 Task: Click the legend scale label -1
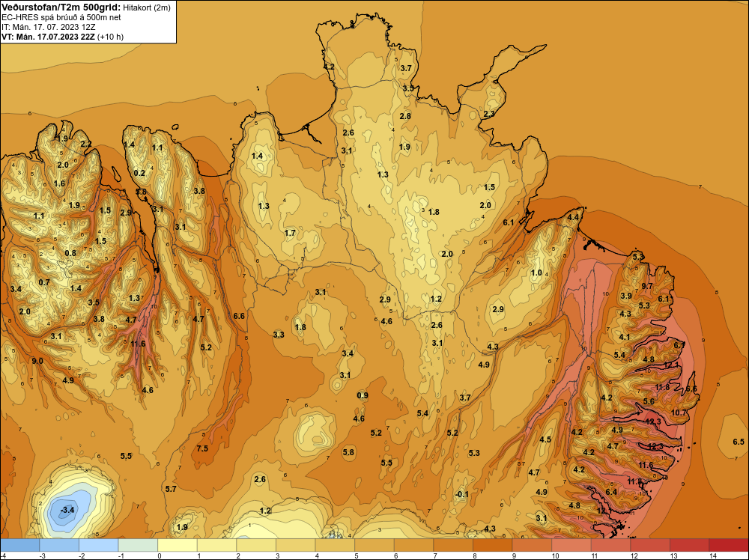(121, 556)
